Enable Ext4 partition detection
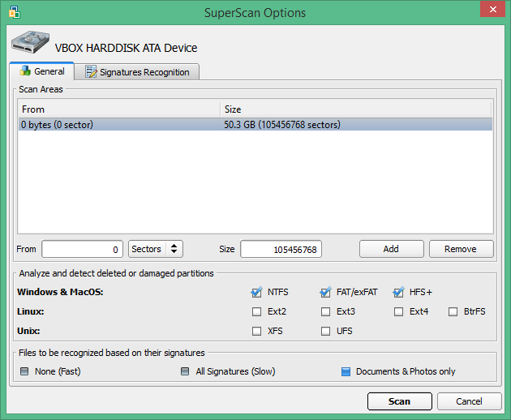The image size is (511, 420). [399, 311]
